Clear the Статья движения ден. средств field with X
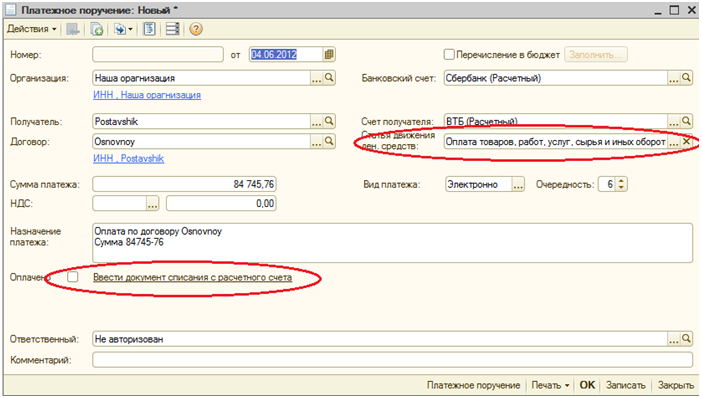Image resolution: width=702 pixels, height=398 pixels. (686, 142)
